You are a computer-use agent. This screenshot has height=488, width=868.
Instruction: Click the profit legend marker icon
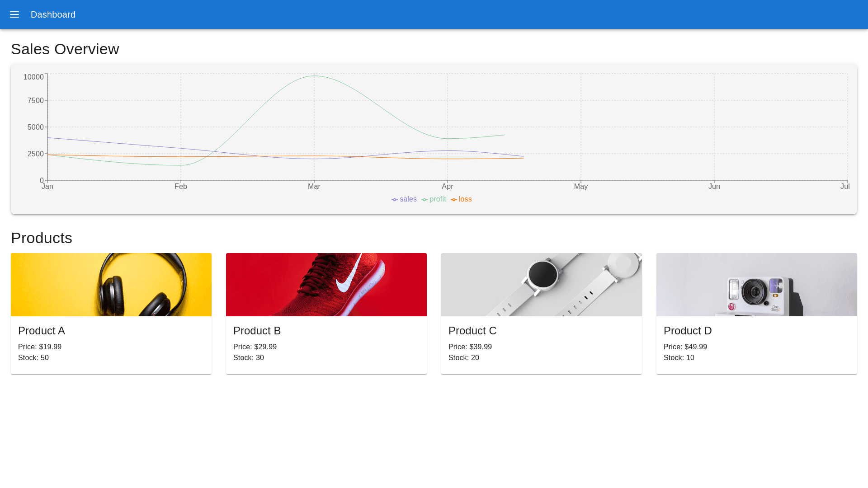(425, 200)
